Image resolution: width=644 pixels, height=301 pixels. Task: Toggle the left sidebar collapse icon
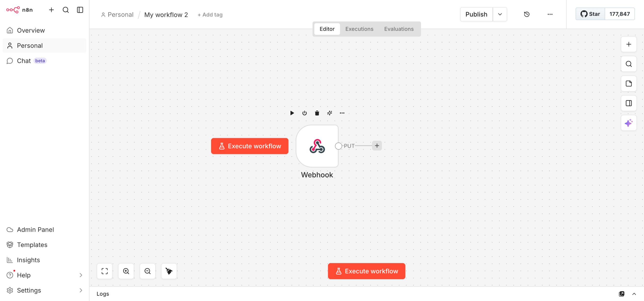[x=80, y=10]
